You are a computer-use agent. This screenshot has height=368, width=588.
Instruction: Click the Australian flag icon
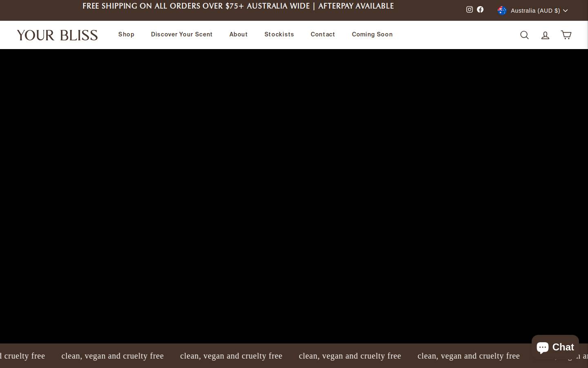(502, 11)
